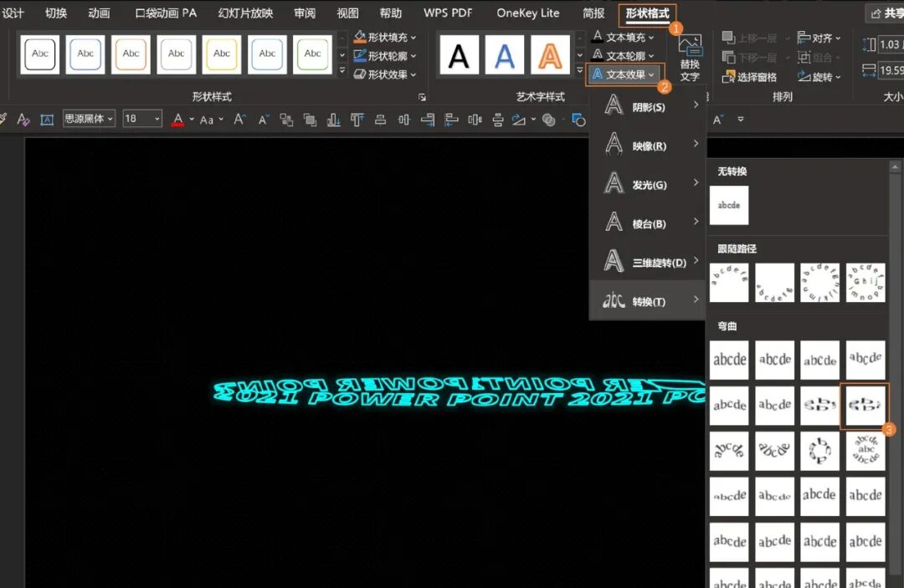Open the 形状填充 shape fill dropdown
The width and height of the screenshot is (904, 588).
(385, 37)
